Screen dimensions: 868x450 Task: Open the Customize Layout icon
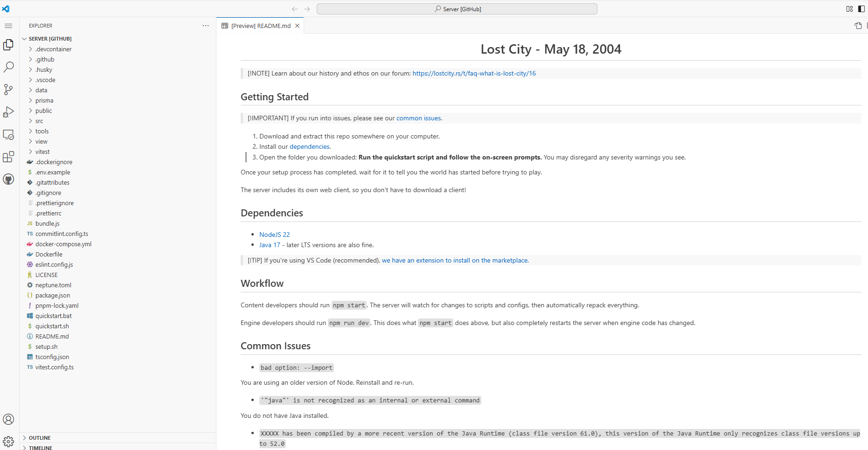(x=849, y=9)
